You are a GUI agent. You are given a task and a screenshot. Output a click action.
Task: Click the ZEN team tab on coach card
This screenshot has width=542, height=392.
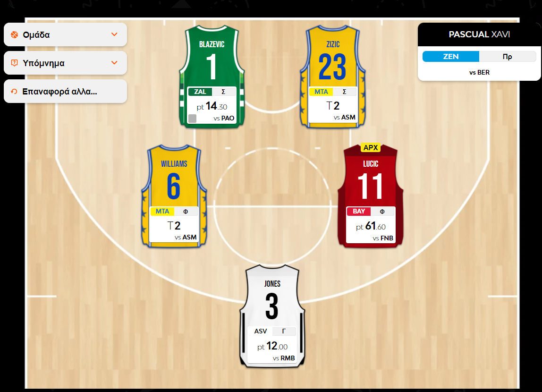tap(451, 57)
